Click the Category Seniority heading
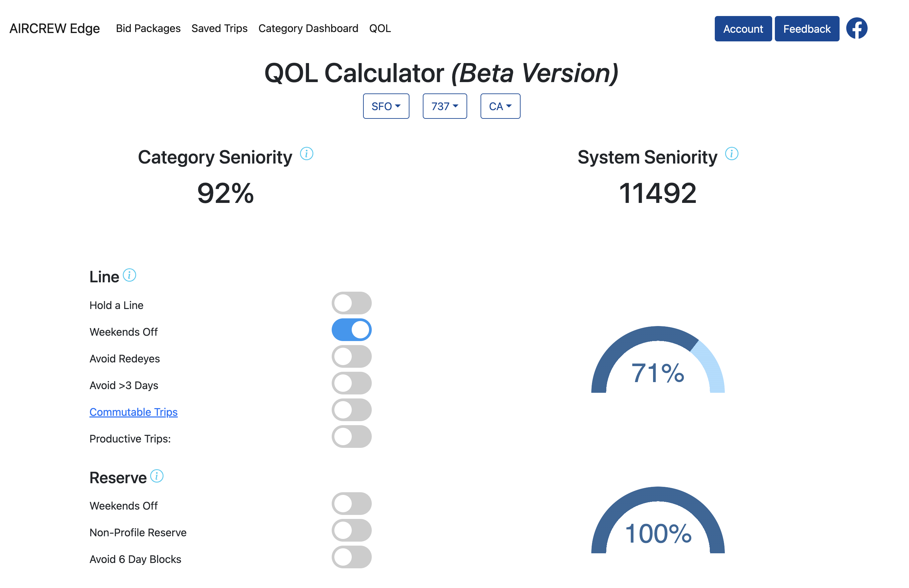This screenshot has width=909, height=588. [215, 157]
